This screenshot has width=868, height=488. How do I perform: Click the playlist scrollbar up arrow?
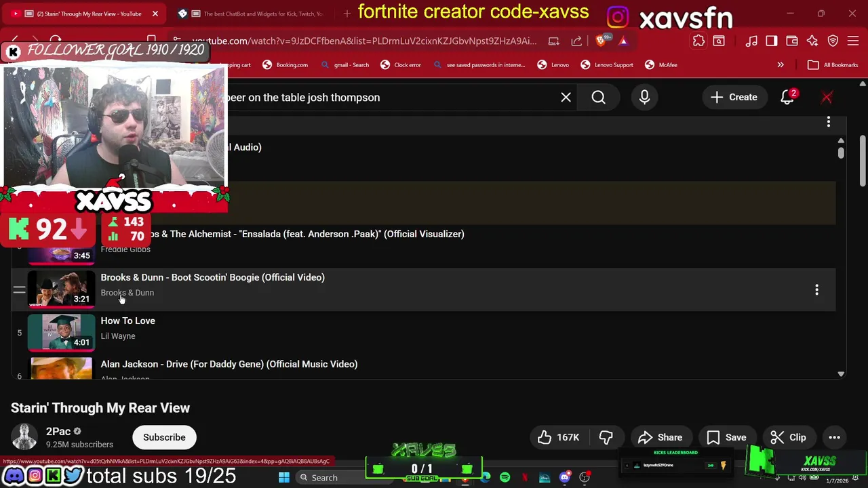pyautogui.click(x=841, y=140)
